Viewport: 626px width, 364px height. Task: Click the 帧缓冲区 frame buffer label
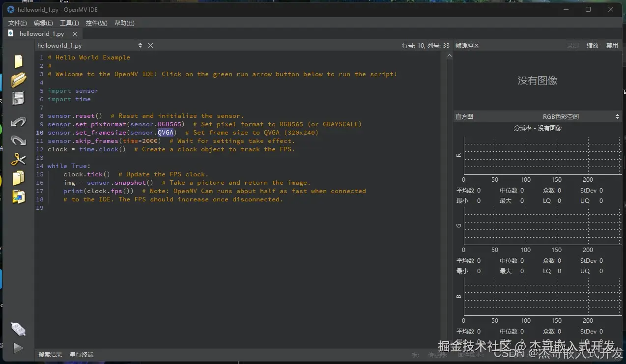tap(467, 45)
